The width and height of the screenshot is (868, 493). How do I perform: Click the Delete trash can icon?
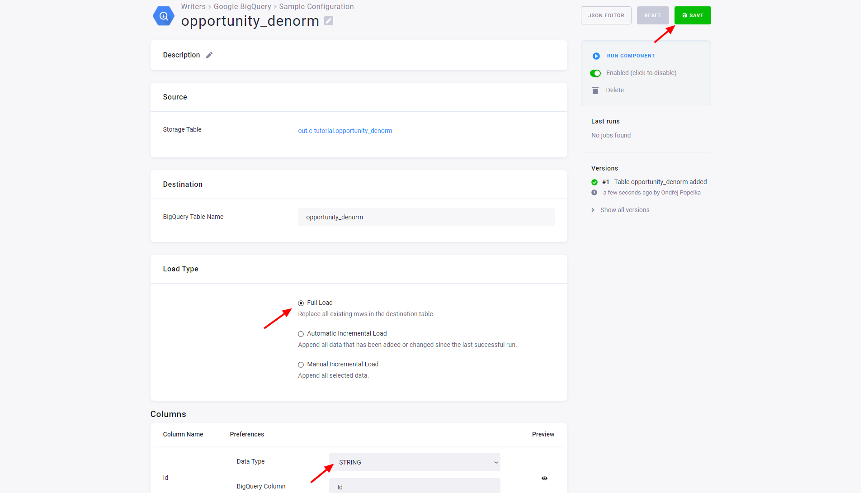pos(595,90)
